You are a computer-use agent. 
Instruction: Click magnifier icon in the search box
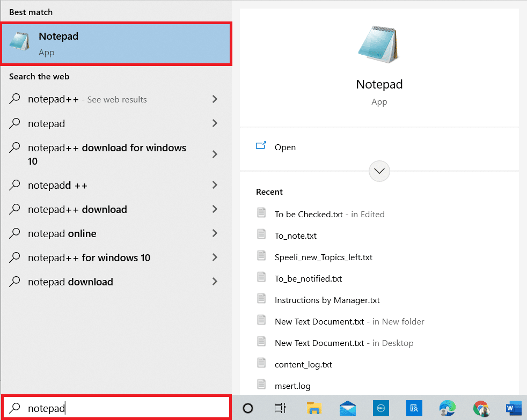[15, 408]
